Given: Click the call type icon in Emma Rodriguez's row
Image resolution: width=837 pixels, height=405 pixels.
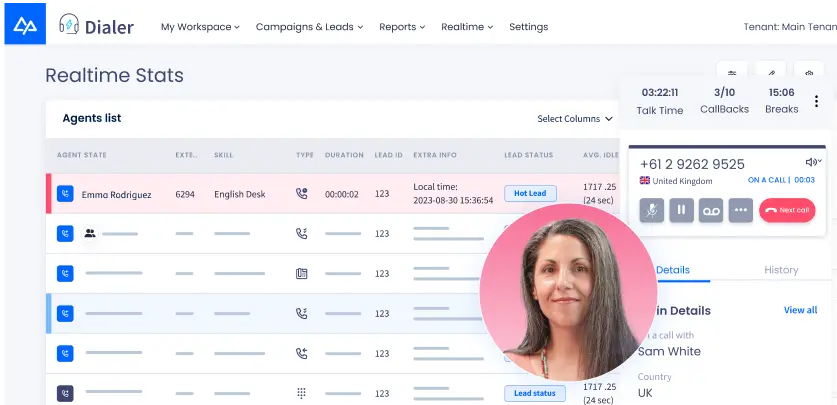Looking at the screenshot, I should coord(302,193).
